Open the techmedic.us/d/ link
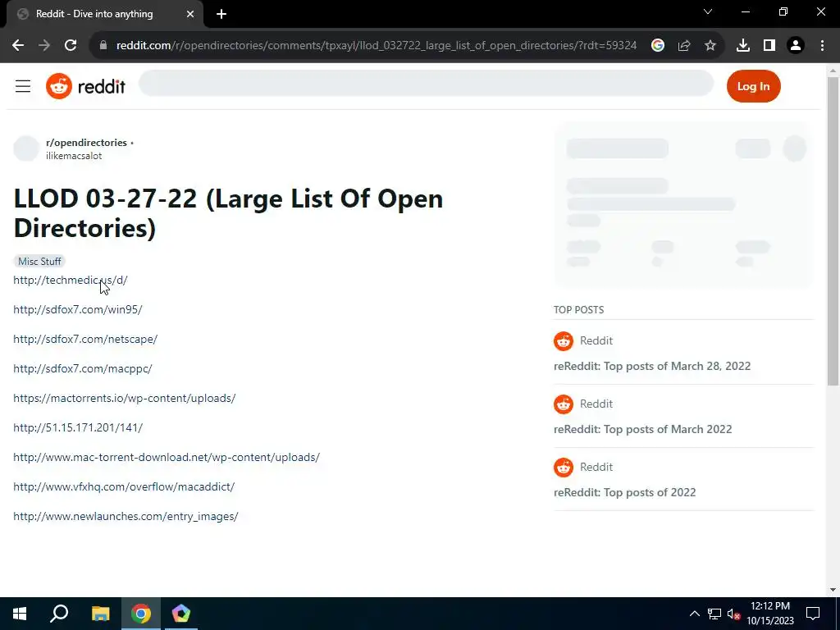 [x=71, y=281]
